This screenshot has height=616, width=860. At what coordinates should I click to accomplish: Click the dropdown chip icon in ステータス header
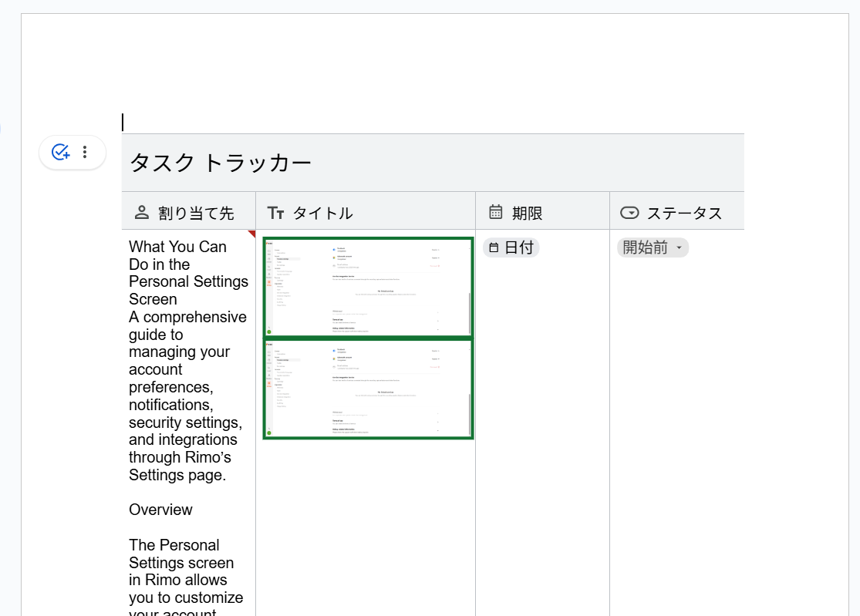[629, 213]
